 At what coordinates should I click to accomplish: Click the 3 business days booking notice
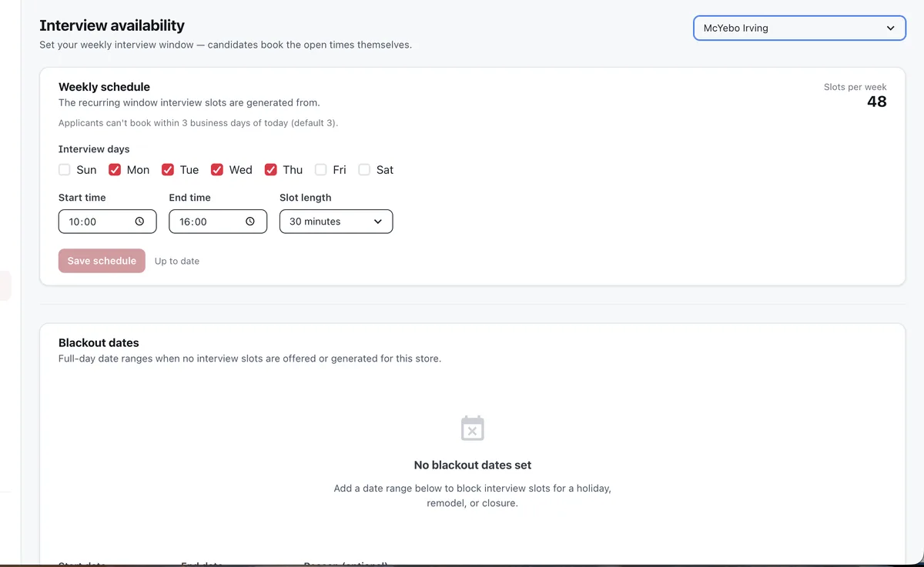[x=198, y=123]
